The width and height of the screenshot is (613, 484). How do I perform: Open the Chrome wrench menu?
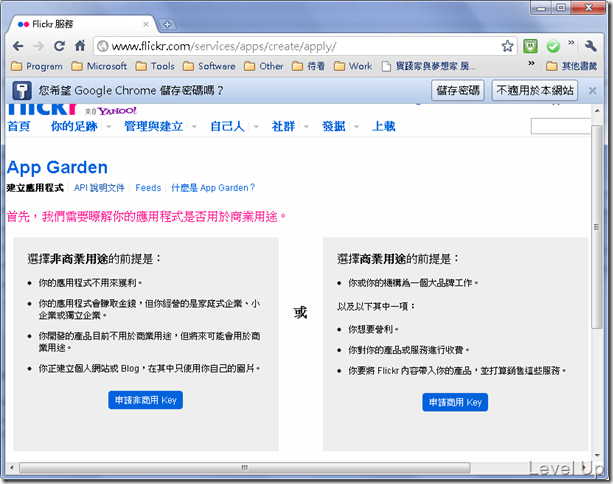tap(591, 46)
